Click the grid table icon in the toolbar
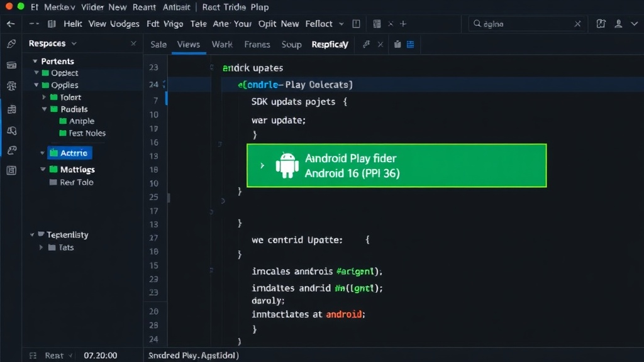Screen dimensions: 644x362 377,24
